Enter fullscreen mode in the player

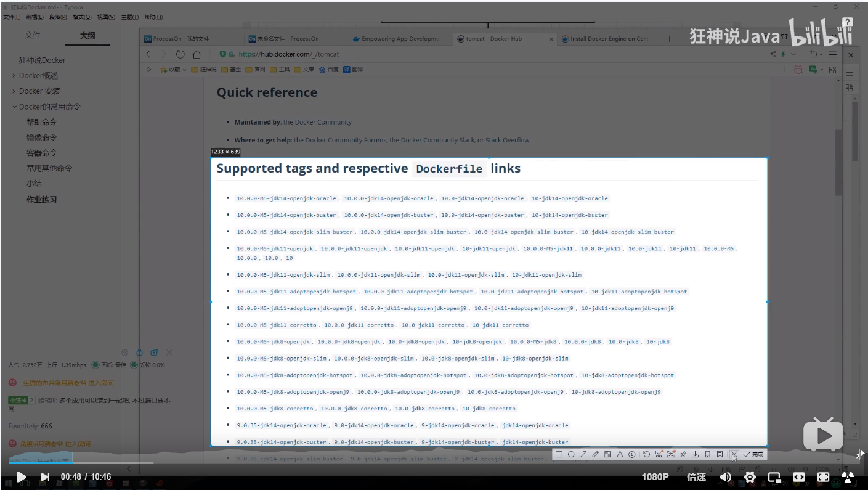(x=824, y=476)
